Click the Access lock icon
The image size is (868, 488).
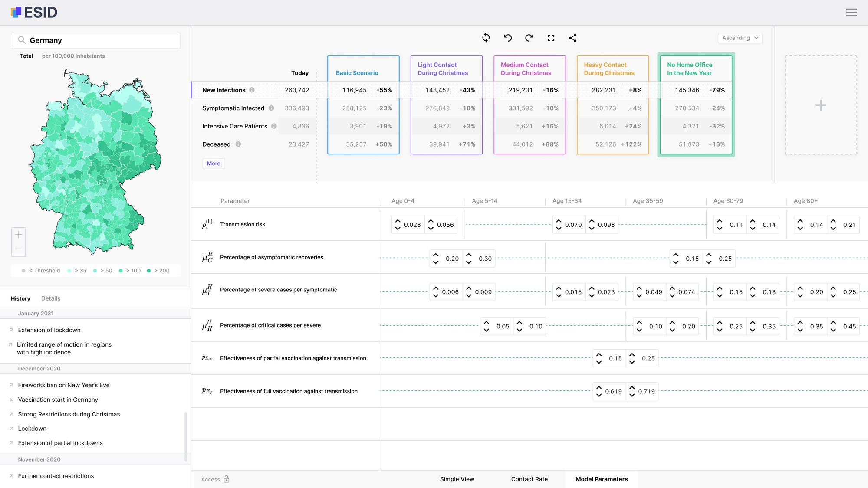coord(227,479)
